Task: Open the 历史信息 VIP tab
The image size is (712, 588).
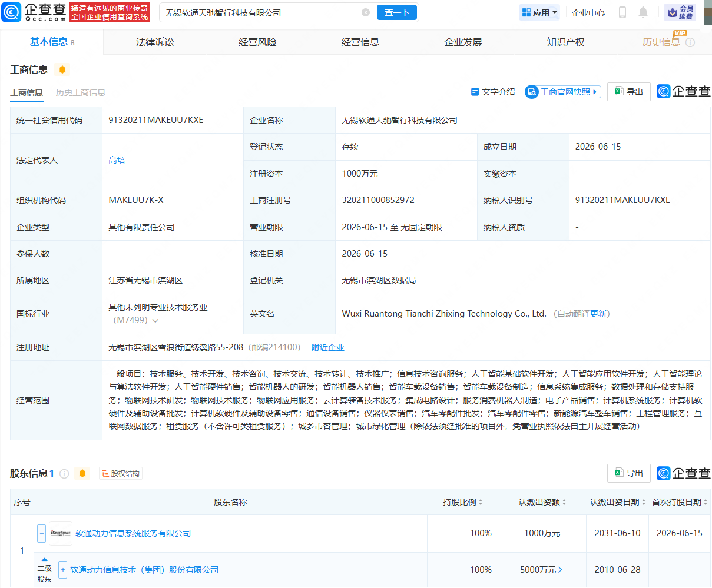Action: pos(661,42)
